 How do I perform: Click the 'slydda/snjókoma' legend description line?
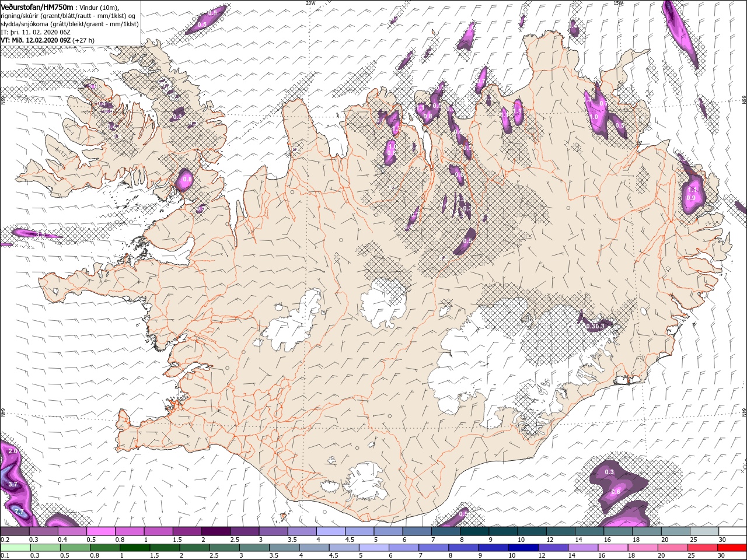(68, 23)
